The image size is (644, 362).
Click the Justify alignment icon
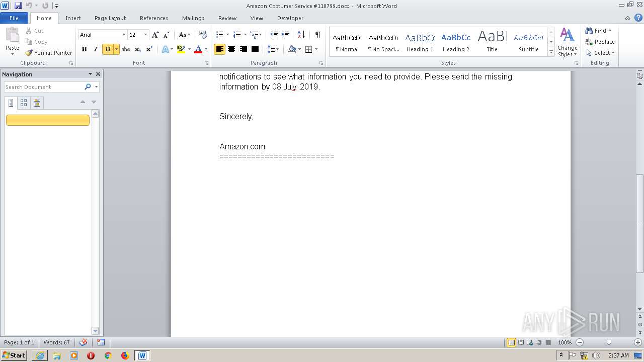[x=255, y=49]
